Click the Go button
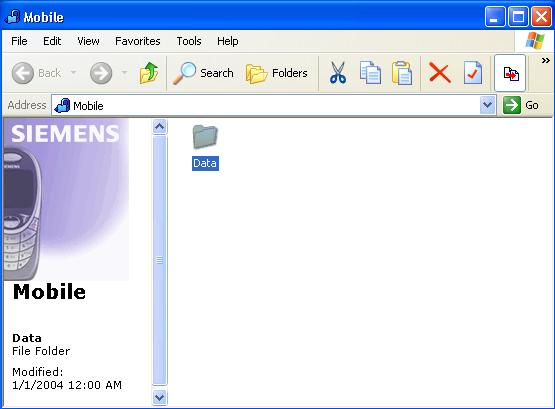 coord(521,105)
